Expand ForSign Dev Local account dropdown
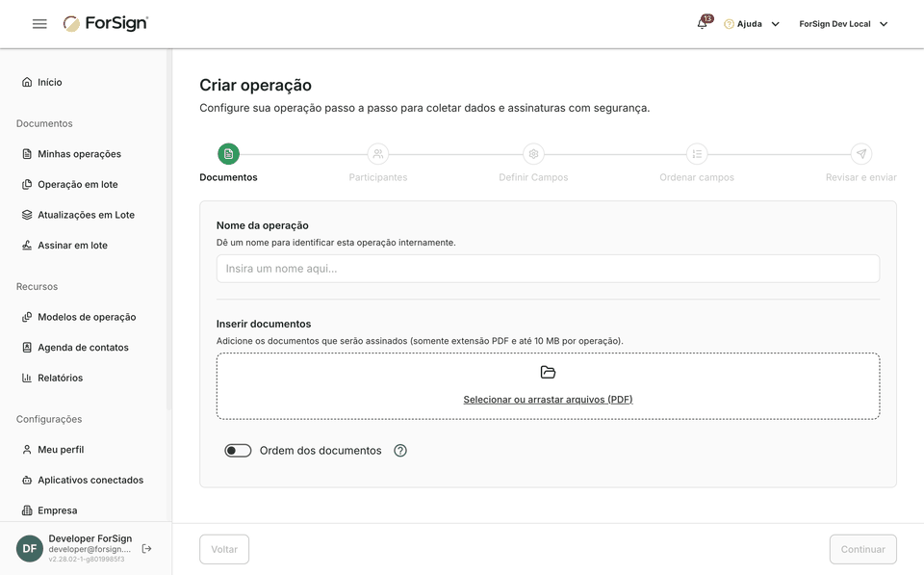 [x=884, y=24]
